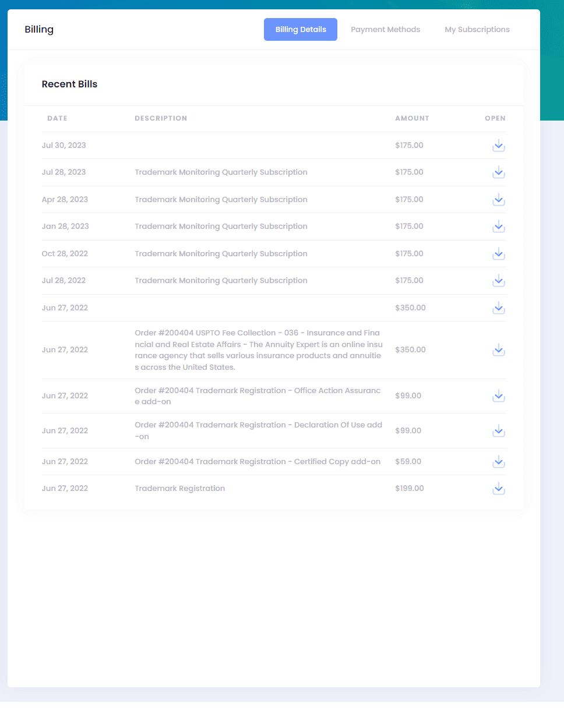564x728 pixels.
Task: Click the Amount column header
Action: pyautogui.click(x=412, y=118)
